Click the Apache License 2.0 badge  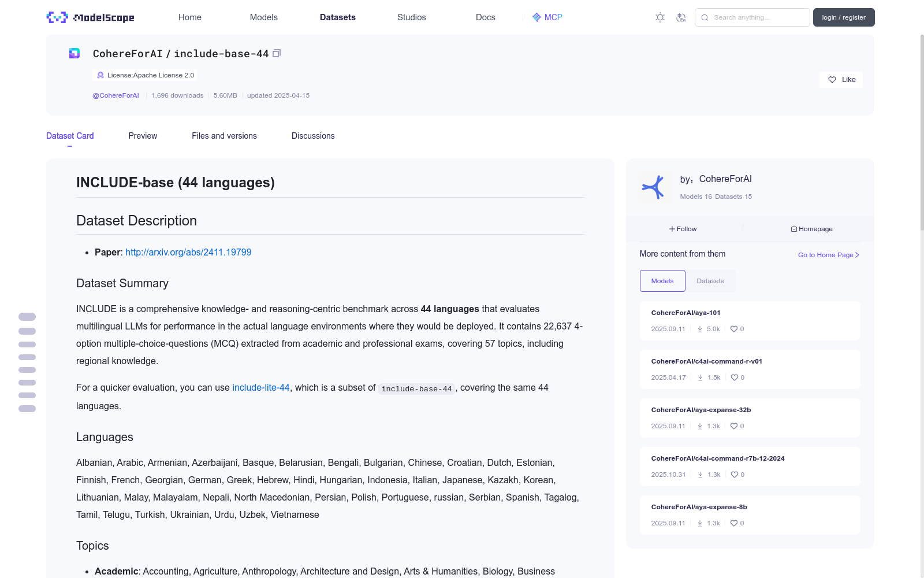point(145,75)
